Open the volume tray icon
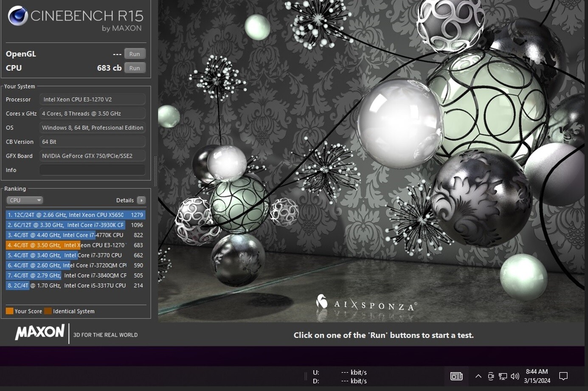The height and width of the screenshot is (391, 588). click(515, 376)
